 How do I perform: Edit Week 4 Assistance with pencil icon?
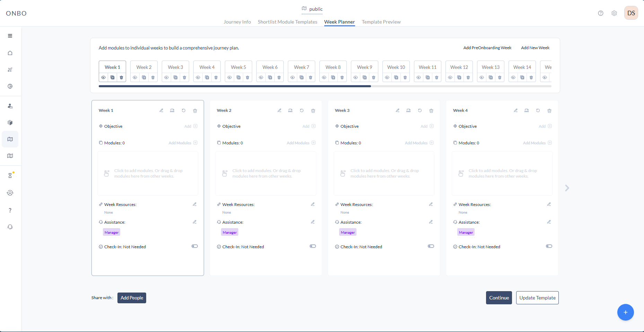coord(549,222)
